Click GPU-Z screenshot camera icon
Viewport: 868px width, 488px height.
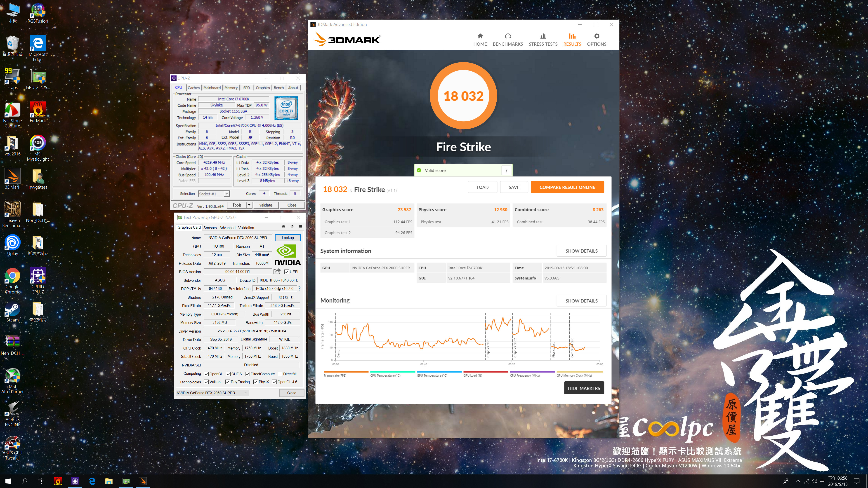coord(283,227)
